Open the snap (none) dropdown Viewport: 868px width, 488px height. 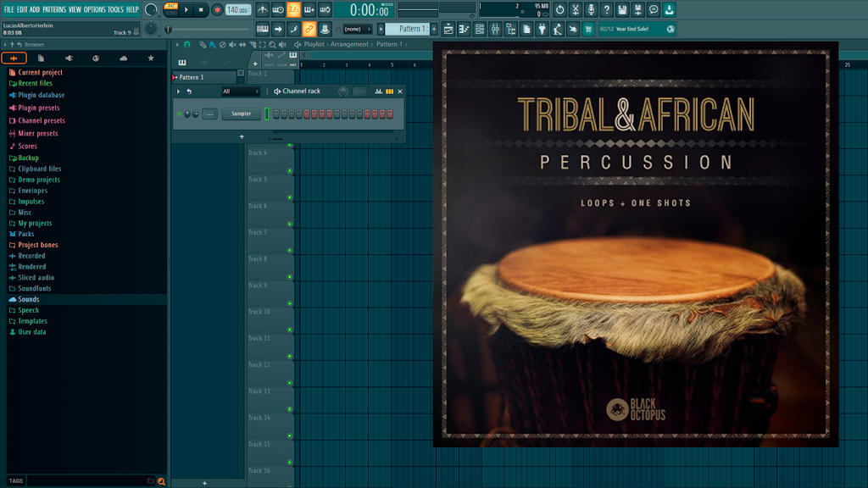(x=357, y=30)
